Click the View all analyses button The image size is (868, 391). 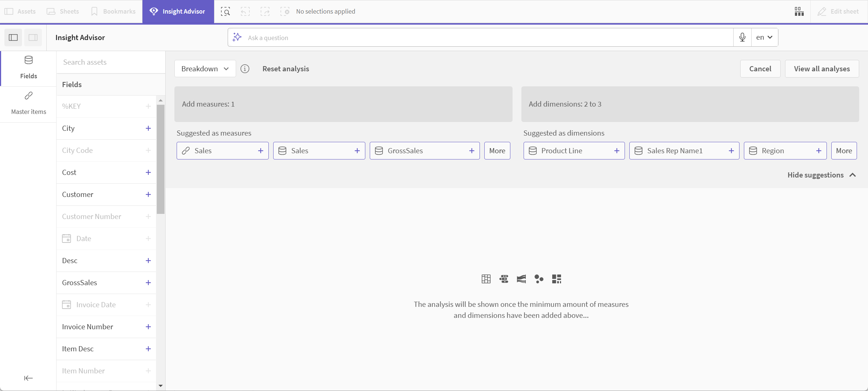[822, 69]
